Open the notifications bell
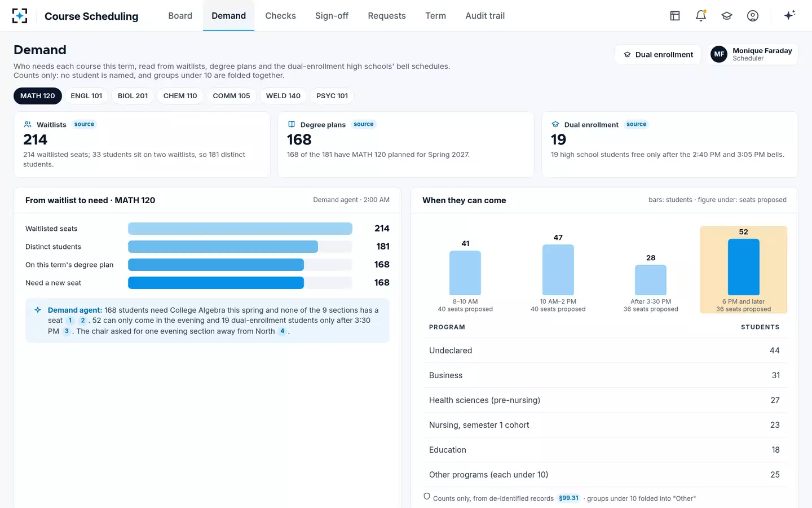This screenshot has width=812, height=508. pyautogui.click(x=701, y=16)
